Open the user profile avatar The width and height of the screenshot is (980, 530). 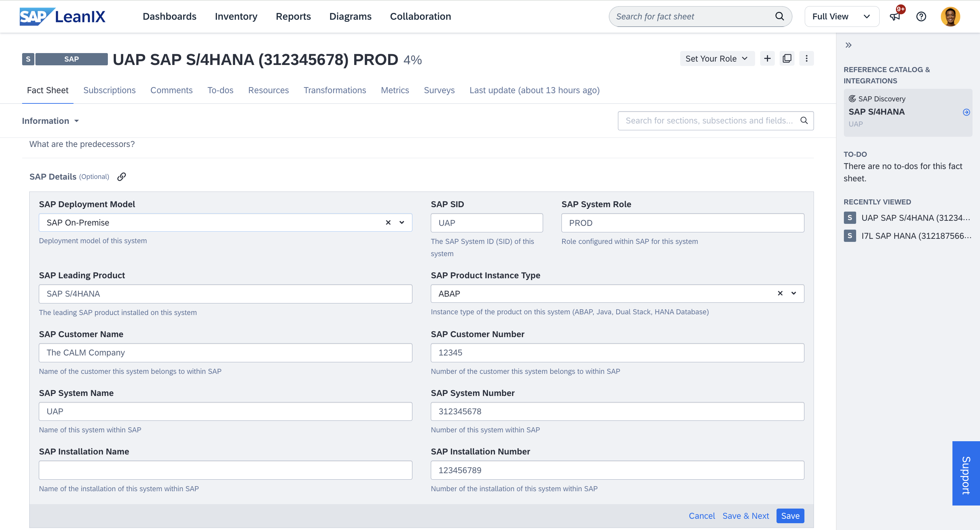(x=950, y=17)
